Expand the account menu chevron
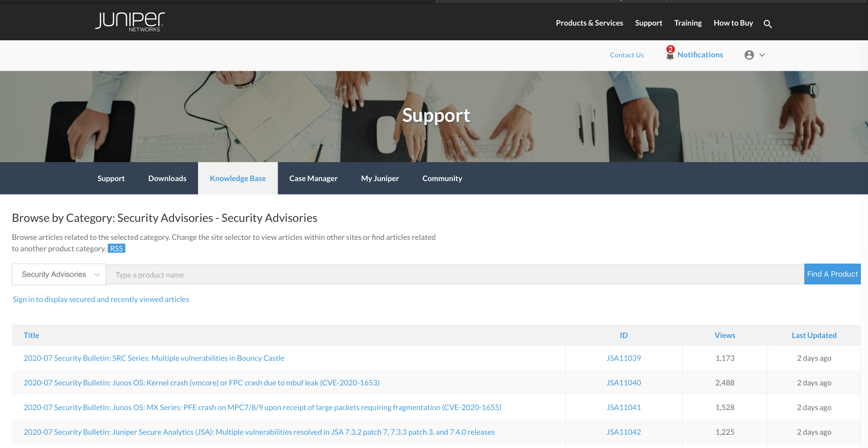Image resolution: width=868 pixels, height=448 pixels. tap(762, 55)
